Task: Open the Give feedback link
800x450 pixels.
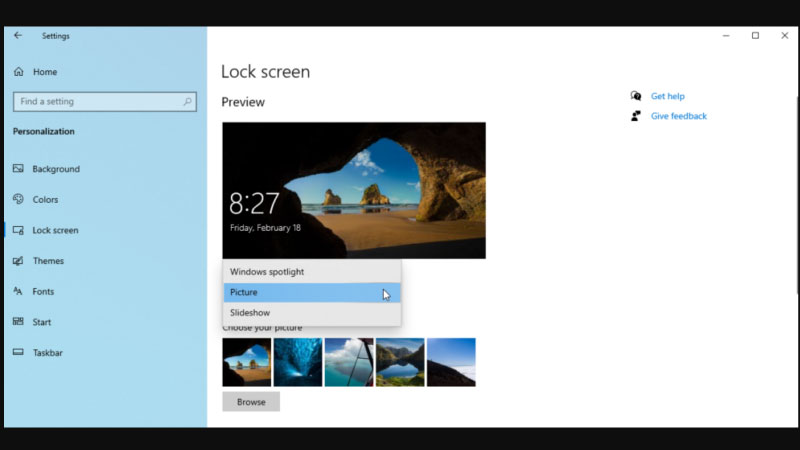Action: click(678, 116)
